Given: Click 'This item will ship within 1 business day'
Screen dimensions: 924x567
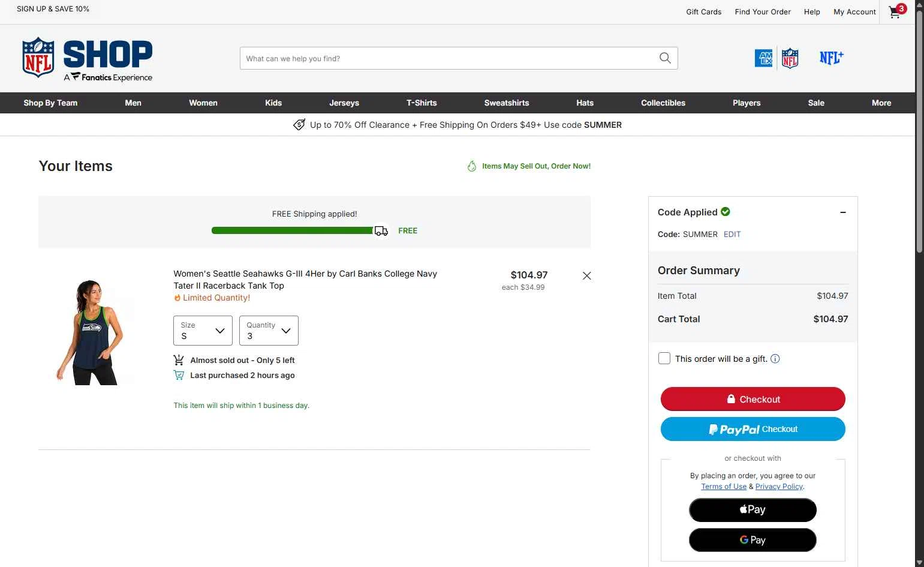Looking at the screenshot, I should 242,406.
